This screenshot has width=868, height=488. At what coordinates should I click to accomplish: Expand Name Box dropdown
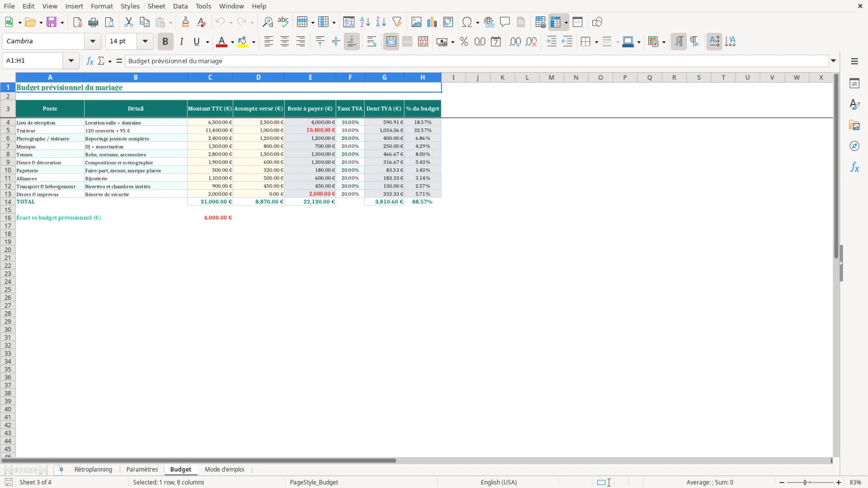(71, 61)
